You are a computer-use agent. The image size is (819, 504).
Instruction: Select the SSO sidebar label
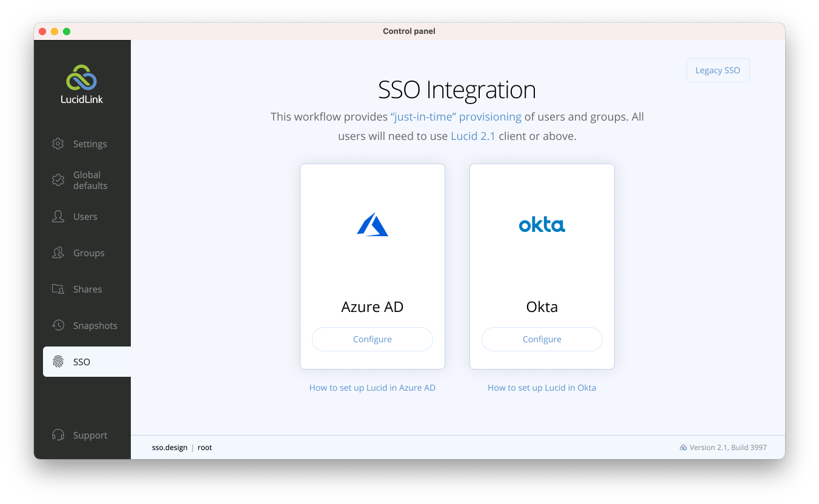[x=82, y=362]
